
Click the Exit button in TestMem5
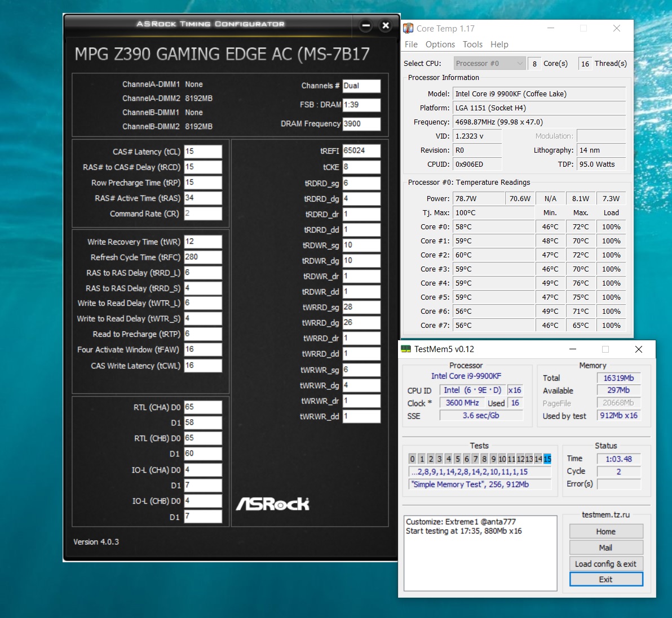click(x=606, y=579)
